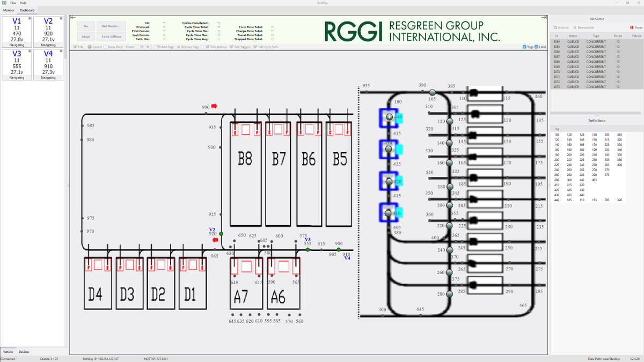
Task: Click the gray node at tag 105
Action: coord(432,92)
